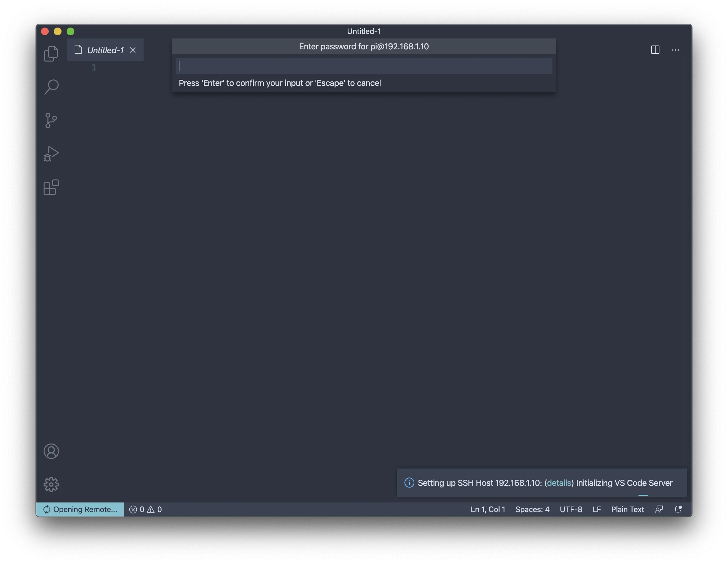The image size is (728, 564).
Task: Open the notifications bell icon
Action: point(678,509)
